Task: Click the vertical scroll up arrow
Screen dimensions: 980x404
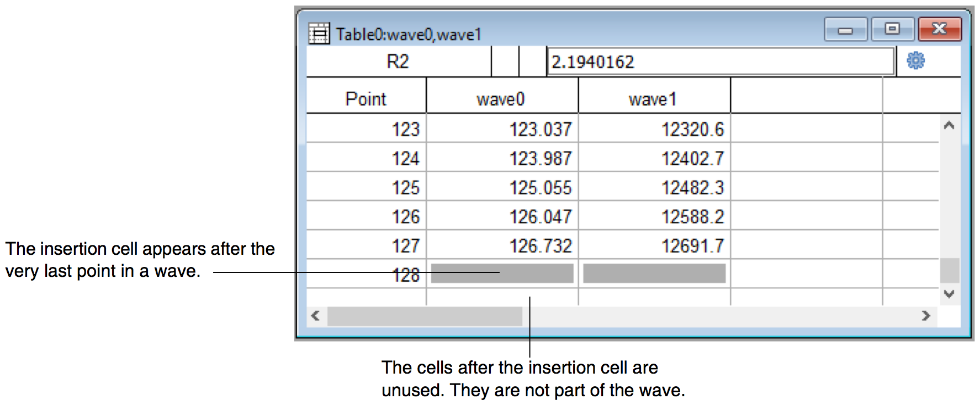Action: tap(949, 125)
